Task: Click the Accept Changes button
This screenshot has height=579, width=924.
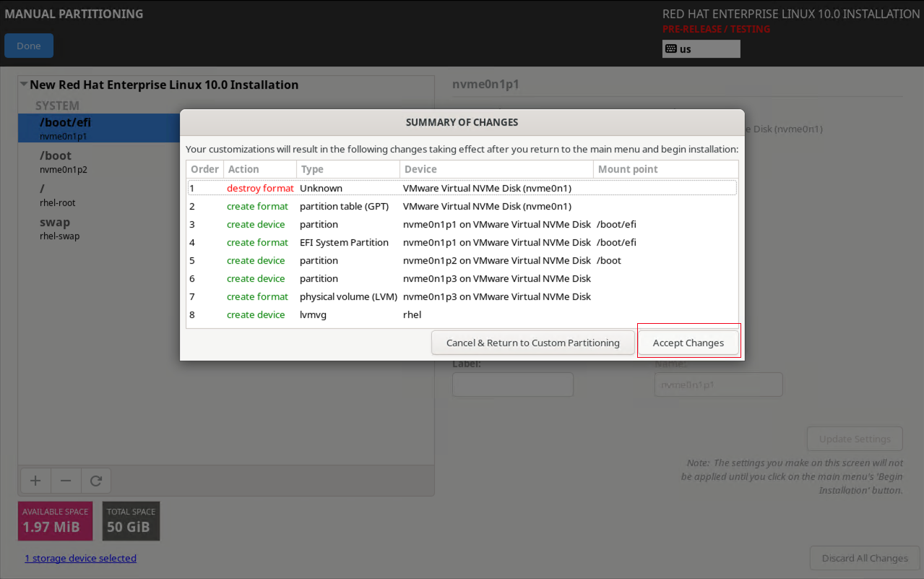Action: (x=688, y=343)
